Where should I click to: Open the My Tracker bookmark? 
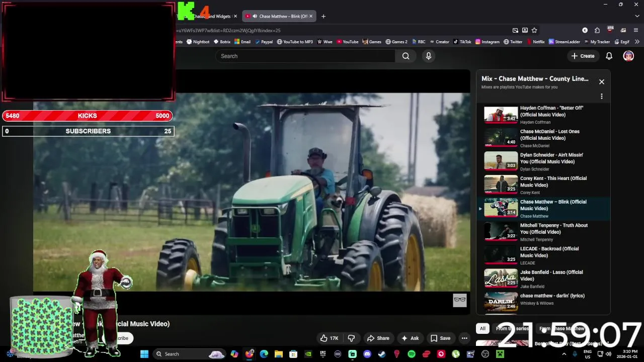[x=597, y=42]
